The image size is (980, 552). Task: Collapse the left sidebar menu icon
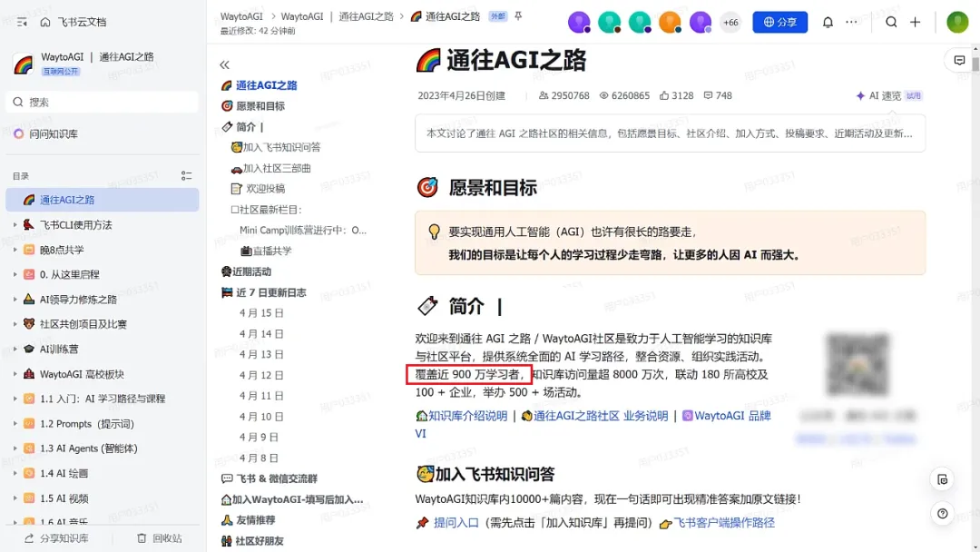point(22,22)
